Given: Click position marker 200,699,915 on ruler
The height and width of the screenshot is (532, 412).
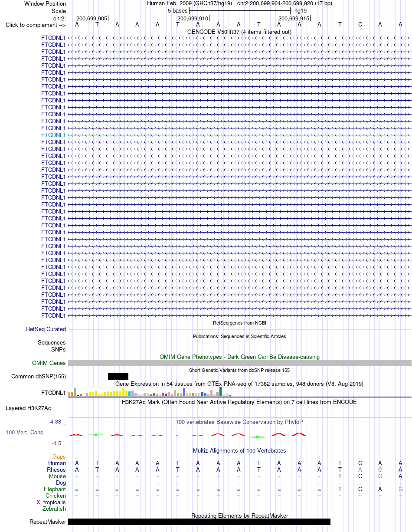Looking at the screenshot, I should click(x=294, y=18).
